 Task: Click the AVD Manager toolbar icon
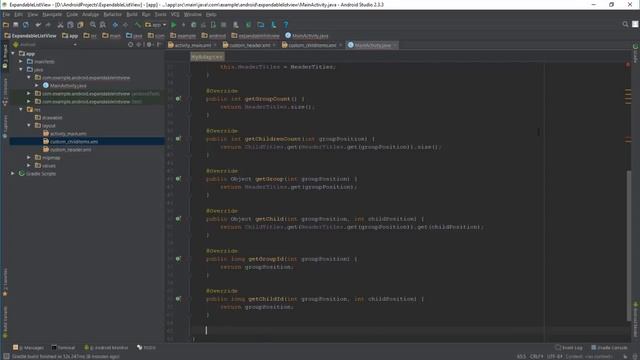pyautogui.click(x=236, y=25)
